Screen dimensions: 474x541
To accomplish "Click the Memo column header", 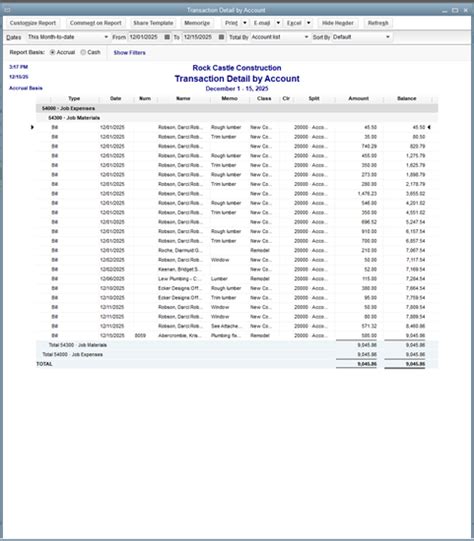I will 229,99.
